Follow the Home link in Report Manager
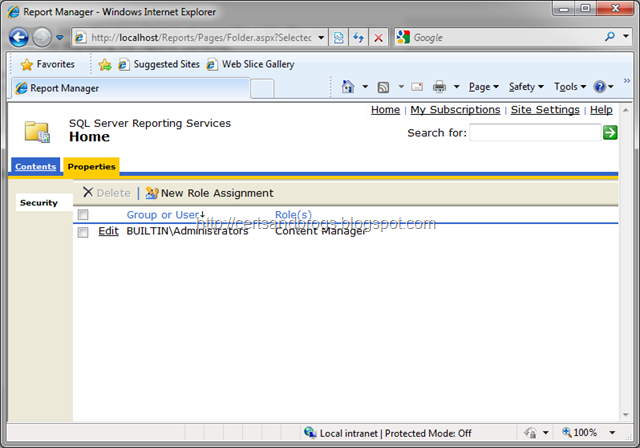The height and width of the screenshot is (448, 640). pos(385,110)
